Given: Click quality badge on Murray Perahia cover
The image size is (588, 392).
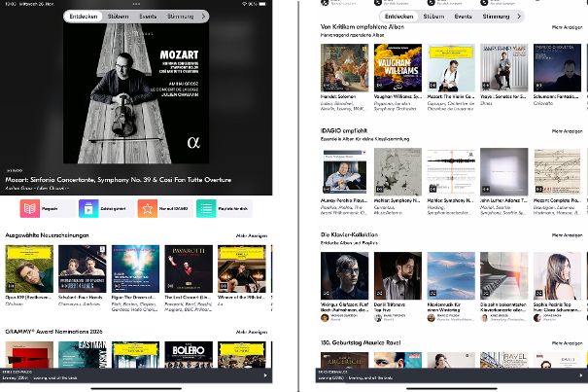Looking at the screenshot, I should [327, 190].
